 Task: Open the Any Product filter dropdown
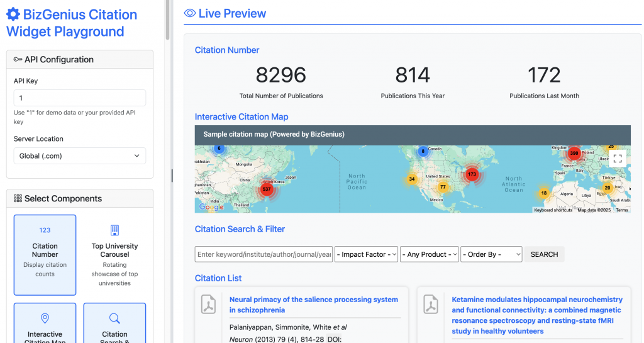(x=430, y=254)
